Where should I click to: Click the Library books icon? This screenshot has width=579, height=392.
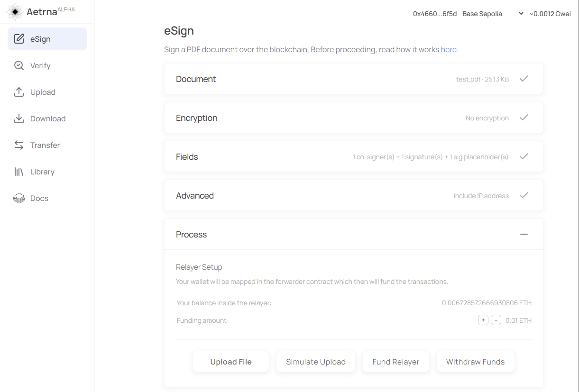pos(19,172)
